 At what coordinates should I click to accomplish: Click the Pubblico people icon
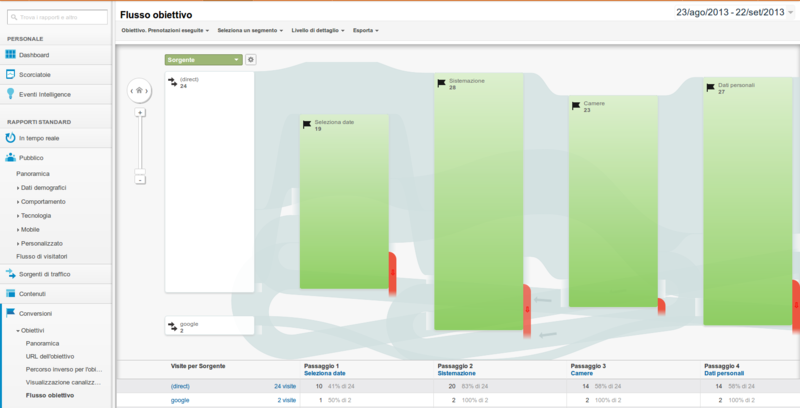[x=11, y=157]
